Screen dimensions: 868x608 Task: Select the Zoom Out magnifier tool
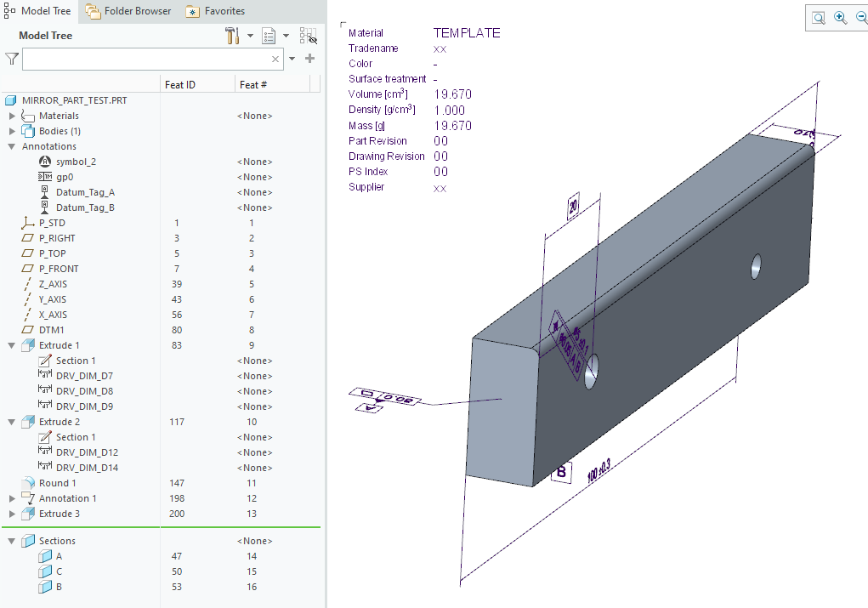[x=860, y=17]
